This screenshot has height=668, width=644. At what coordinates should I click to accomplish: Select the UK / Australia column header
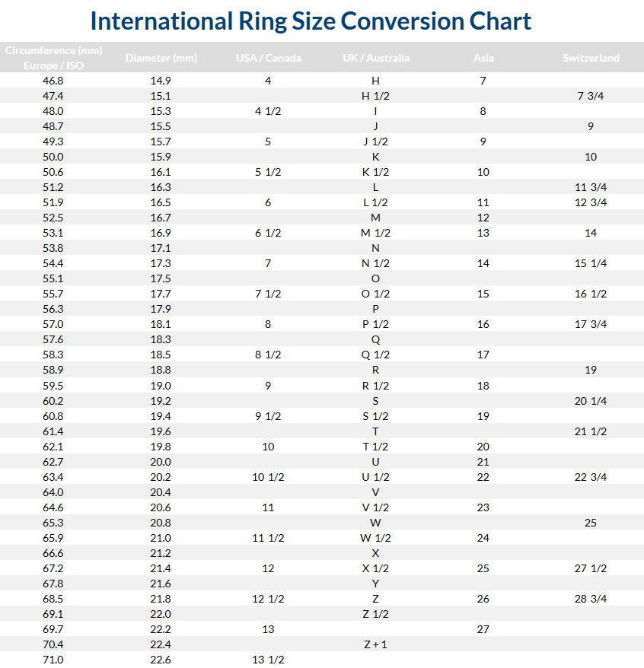tap(375, 58)
